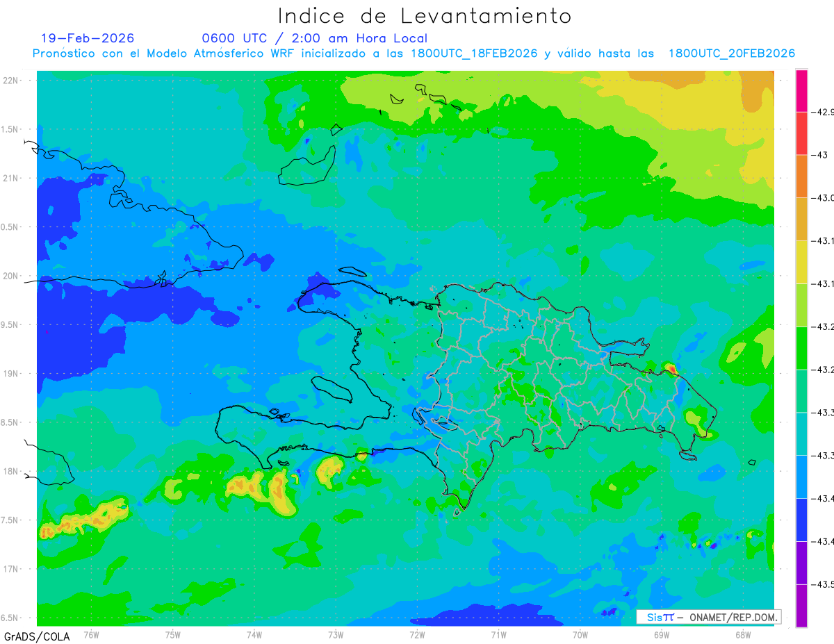
Task: Click the '0600 UTC / 2:00 am Hora Local' text
Action: click(314, 38)
